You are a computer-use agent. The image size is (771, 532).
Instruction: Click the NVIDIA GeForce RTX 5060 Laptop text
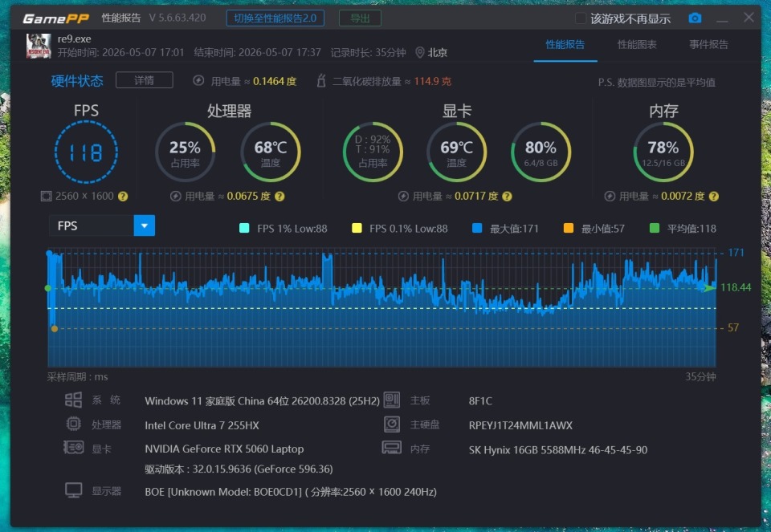[224, 449]
